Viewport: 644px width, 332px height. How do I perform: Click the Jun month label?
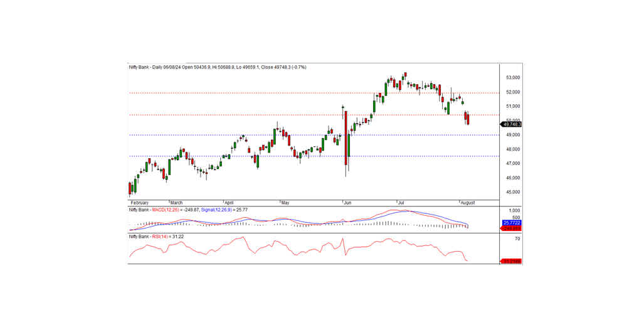pos(347,203)
